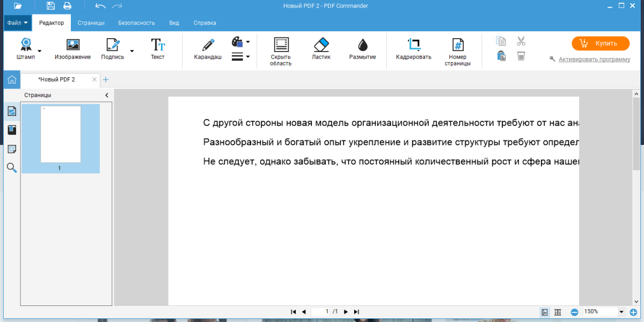
Task: Select the Pencil (Карандаш) tool
Action: tap(208, 49)
